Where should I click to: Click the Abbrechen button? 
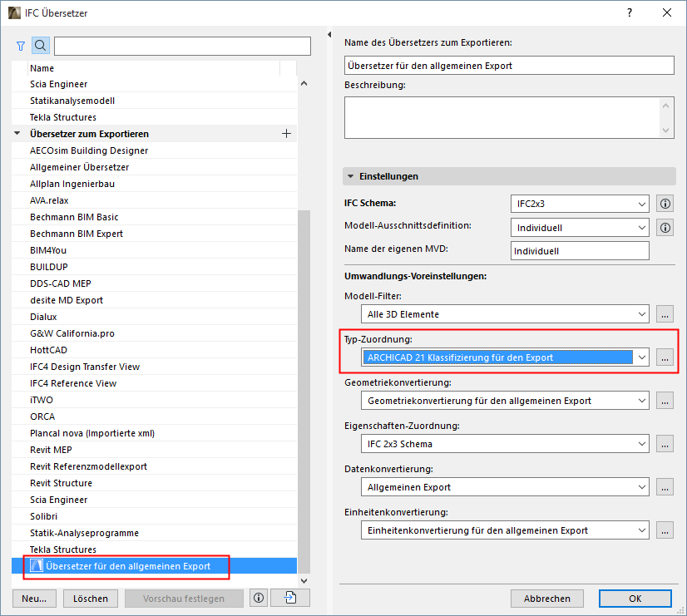pos(546,599)
